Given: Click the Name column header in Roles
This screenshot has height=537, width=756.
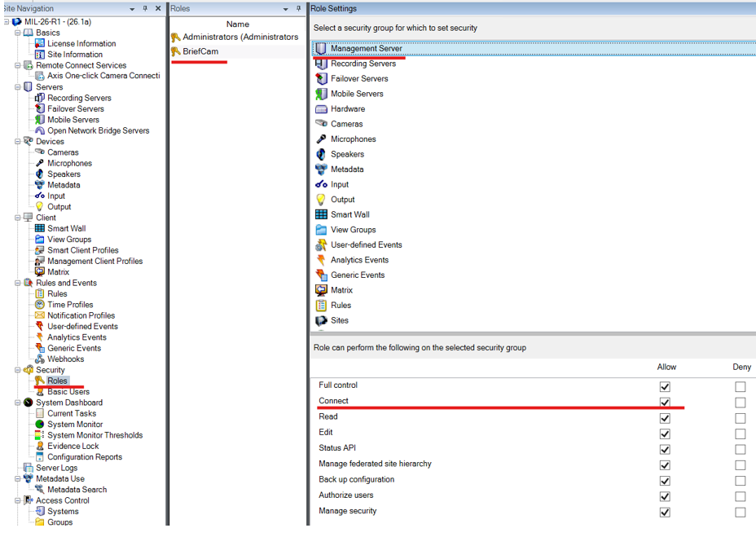Looking at the screenshot, I should 238,24.
